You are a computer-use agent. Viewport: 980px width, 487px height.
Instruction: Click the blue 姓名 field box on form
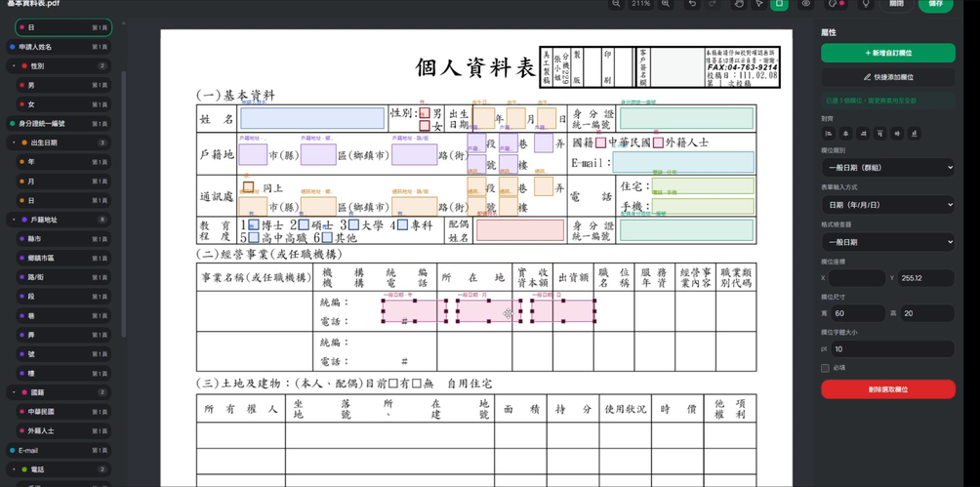(x=312, y=118)
